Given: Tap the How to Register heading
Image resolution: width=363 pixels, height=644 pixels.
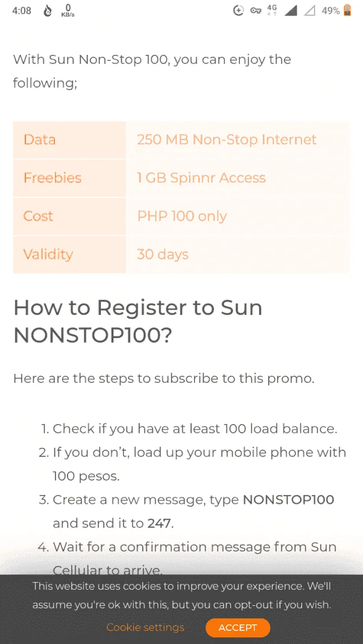Looking at the screenshot, I should point(138,321).
